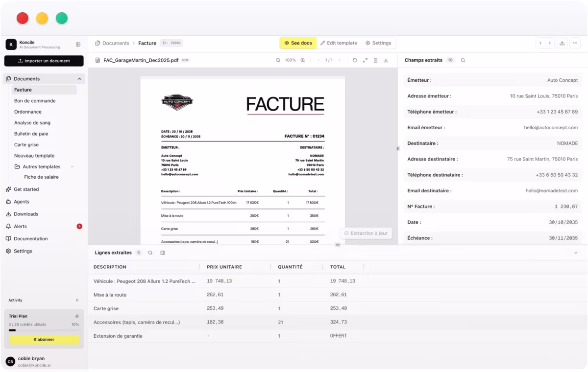588x372 pixels.
Task: Click the QUANTITÉ column header
Action: pyautogui.click(x=290, y=267)
